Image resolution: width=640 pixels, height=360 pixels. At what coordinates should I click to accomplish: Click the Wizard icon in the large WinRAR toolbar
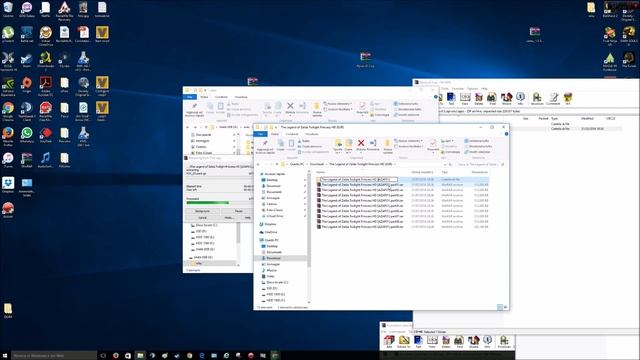click(x=507, y=97)
